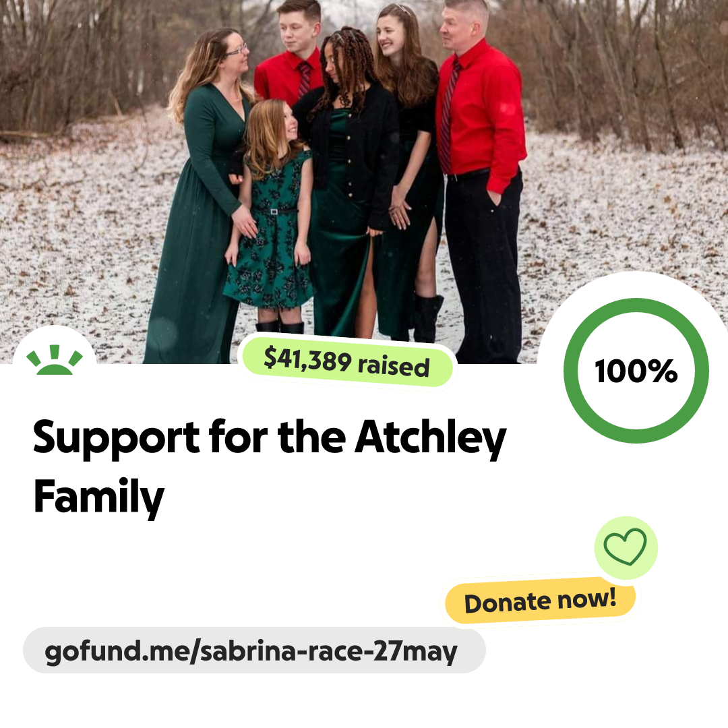
Task: Click the word Family in the title
Action: 99,497
